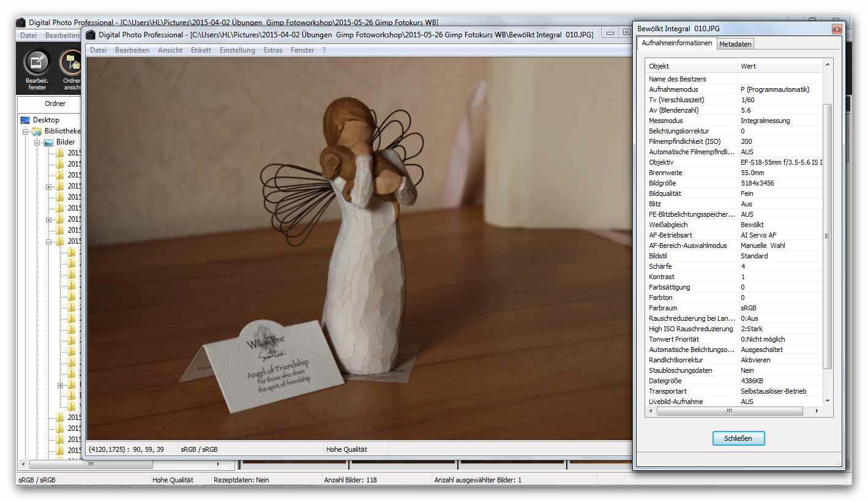Select the Desktop node in folder tree

[46, 120]
